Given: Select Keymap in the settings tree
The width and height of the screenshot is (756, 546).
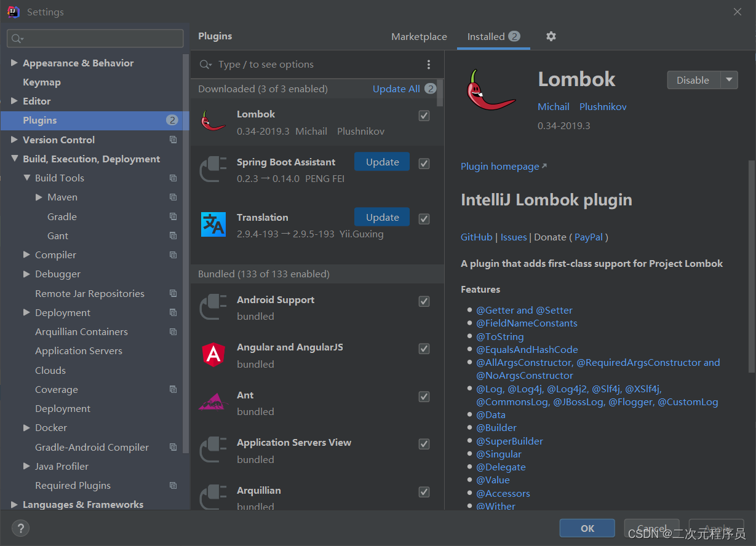Looking at the screenshot, I should click(42, 82).
